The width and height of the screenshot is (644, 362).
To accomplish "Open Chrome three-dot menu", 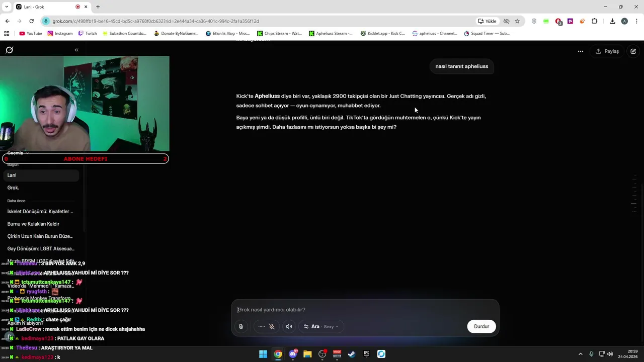I will coord(637,21).
